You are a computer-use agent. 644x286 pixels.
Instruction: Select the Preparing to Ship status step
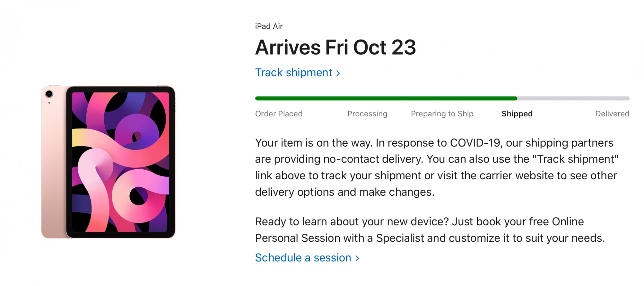point(442,114)
